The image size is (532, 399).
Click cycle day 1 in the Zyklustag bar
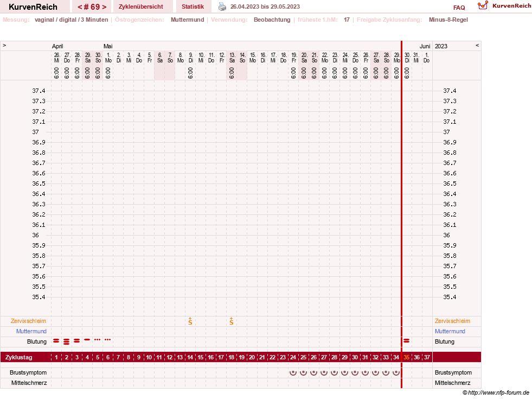click(x=56, y=357)
